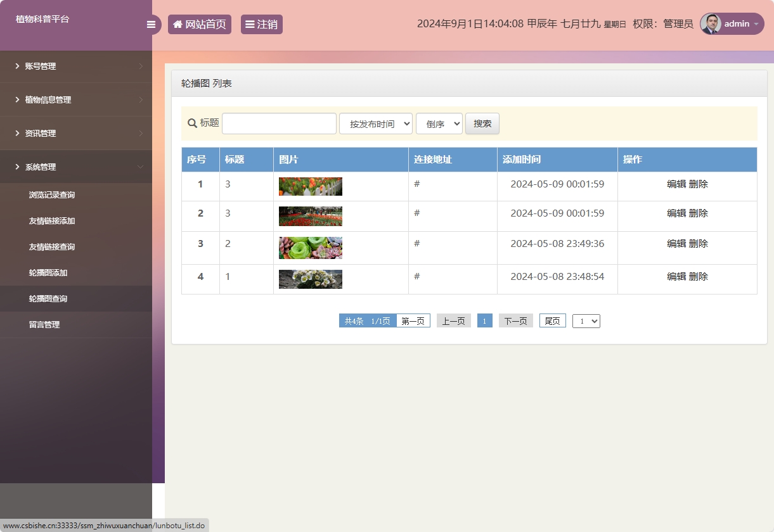This screenshot has height=532, width=774.
Task: Go to 尾页 last page
Action: (x=553, y=321)
